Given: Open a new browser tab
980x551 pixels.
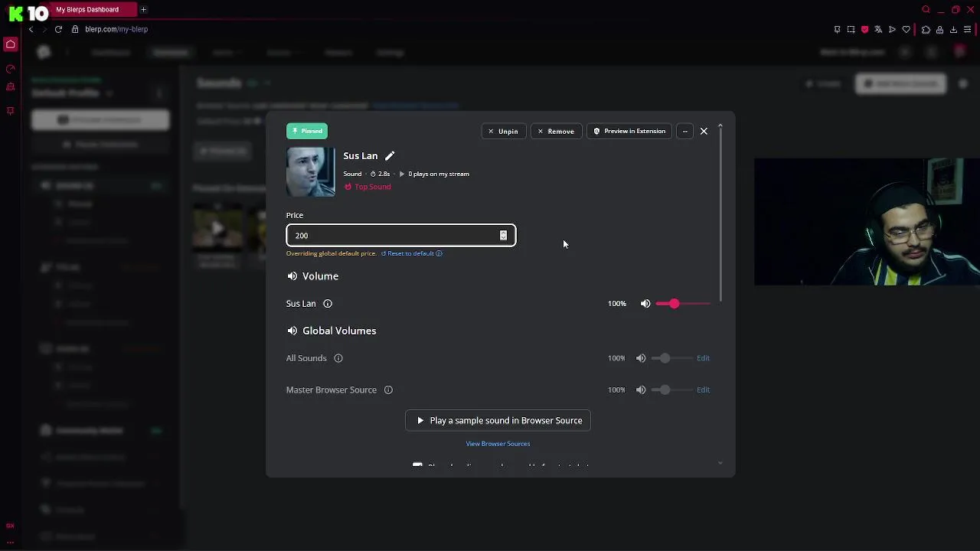Looking at the screenshot, I should pos(143,9).
